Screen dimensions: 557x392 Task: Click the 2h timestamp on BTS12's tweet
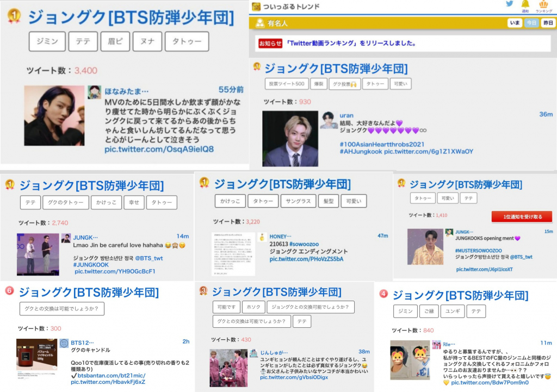pyautogui.click(x=186, y=341)
